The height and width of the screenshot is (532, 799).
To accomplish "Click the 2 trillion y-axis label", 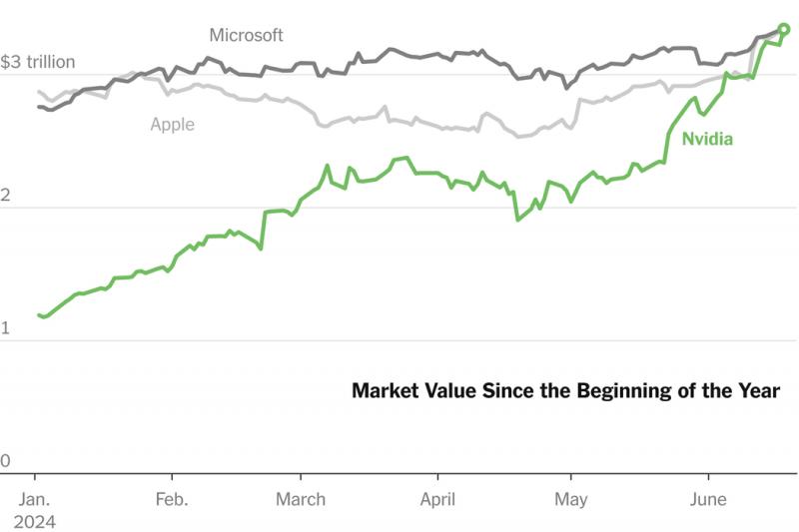I will tap(6, 196).
